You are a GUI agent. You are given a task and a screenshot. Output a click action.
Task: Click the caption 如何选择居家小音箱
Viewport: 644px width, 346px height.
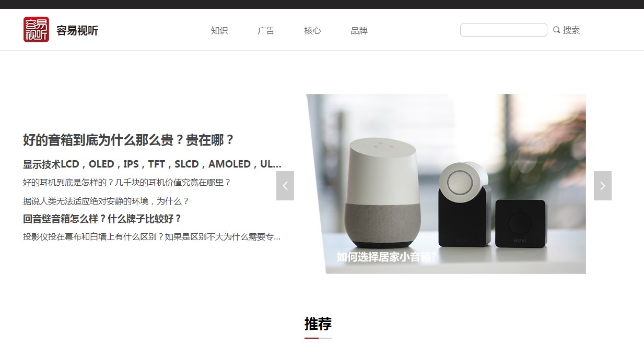[387, 257]
